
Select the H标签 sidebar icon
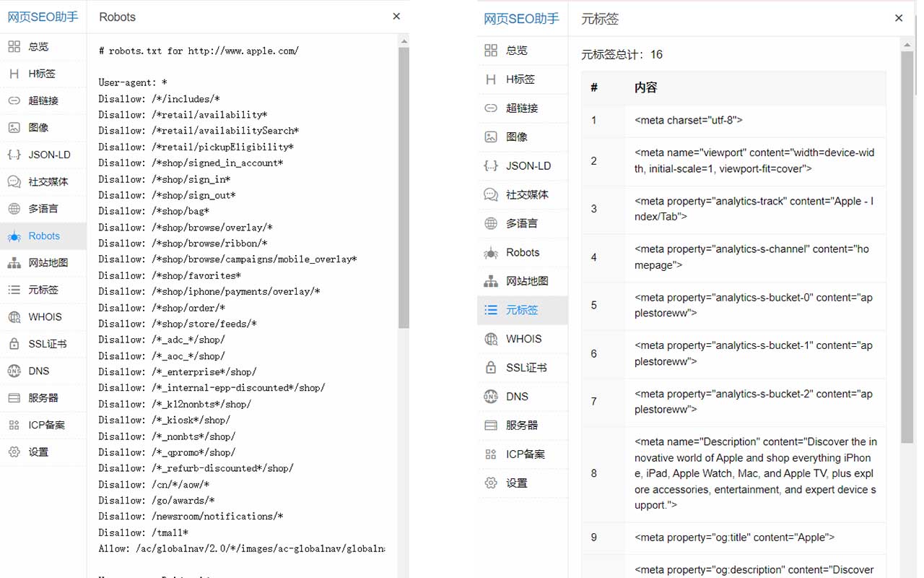point(43,73)
